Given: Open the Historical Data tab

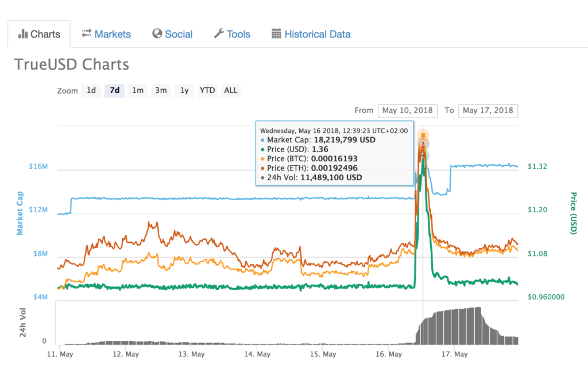Looking at the screenshot, I should pos(311,34).
